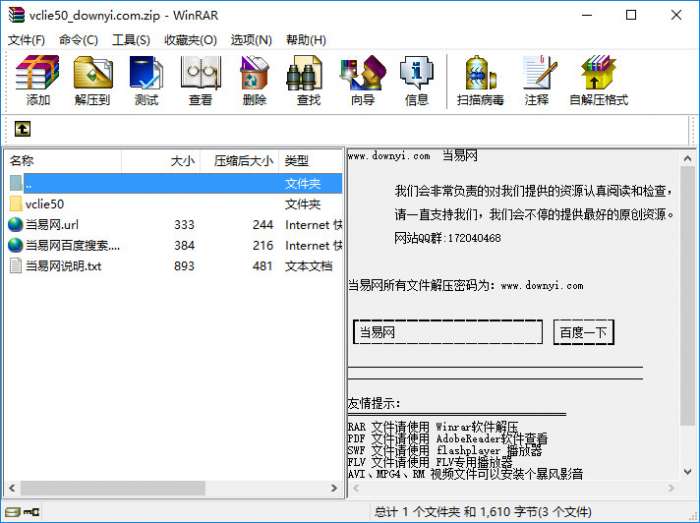Screen dimensions: 700x523
Task: Click the 添加 (Add) toolbar icon
Action: click(38, 80)
